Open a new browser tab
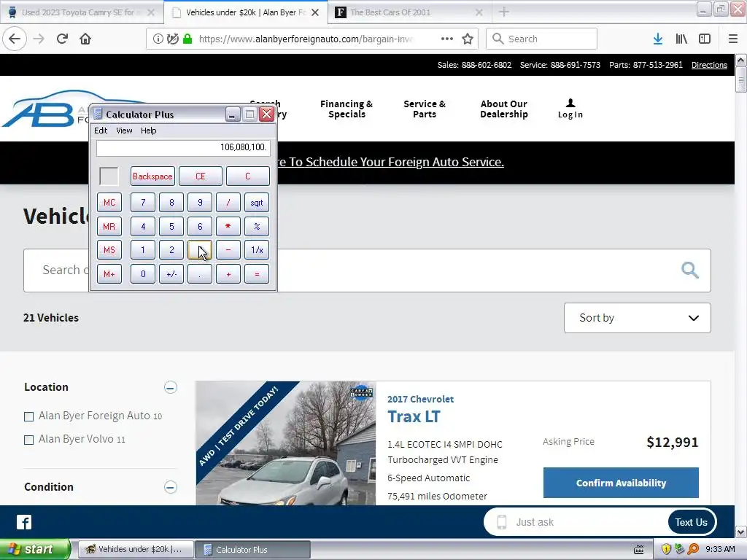Screen dimensions: 747x560 pos(503,12)
